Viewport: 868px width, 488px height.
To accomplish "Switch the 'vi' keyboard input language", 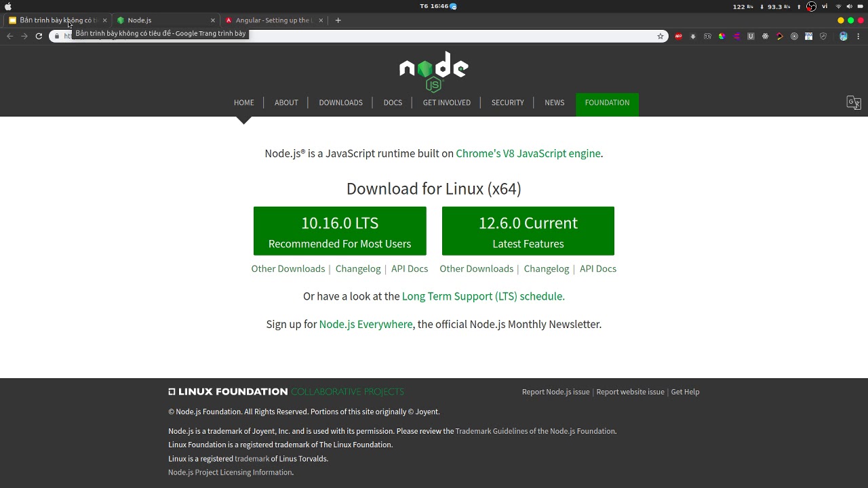I will [x=825, y=6].
